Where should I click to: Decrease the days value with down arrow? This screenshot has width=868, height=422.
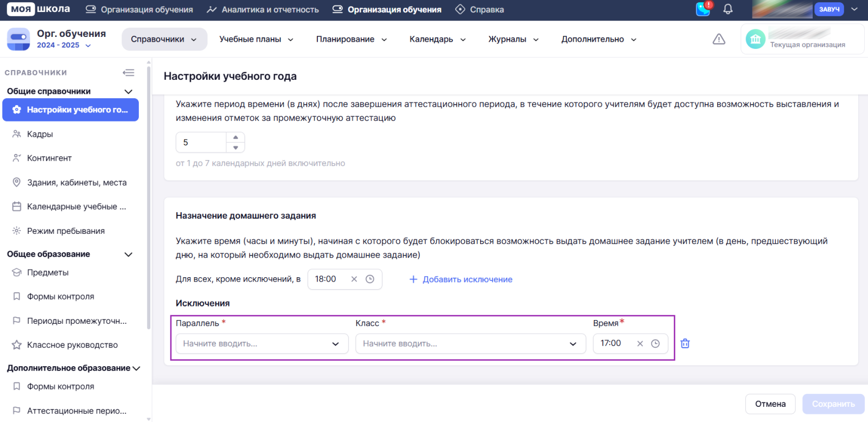point(235,148)
